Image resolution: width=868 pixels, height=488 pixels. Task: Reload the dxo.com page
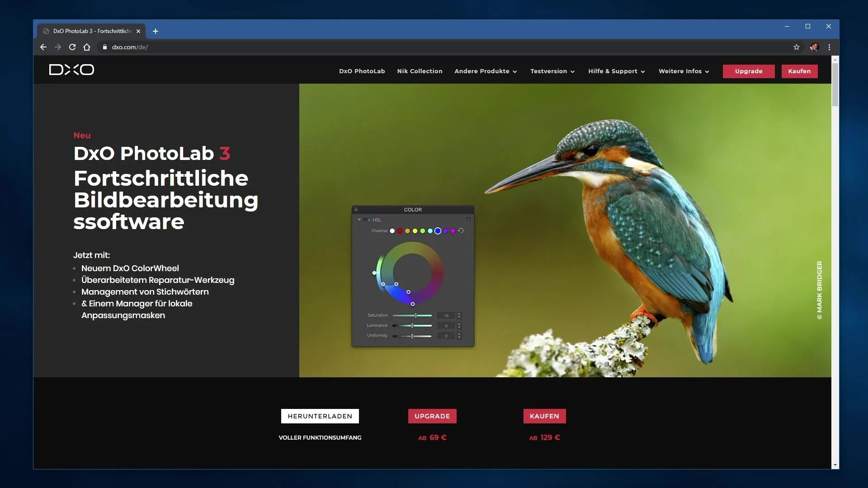72,47
